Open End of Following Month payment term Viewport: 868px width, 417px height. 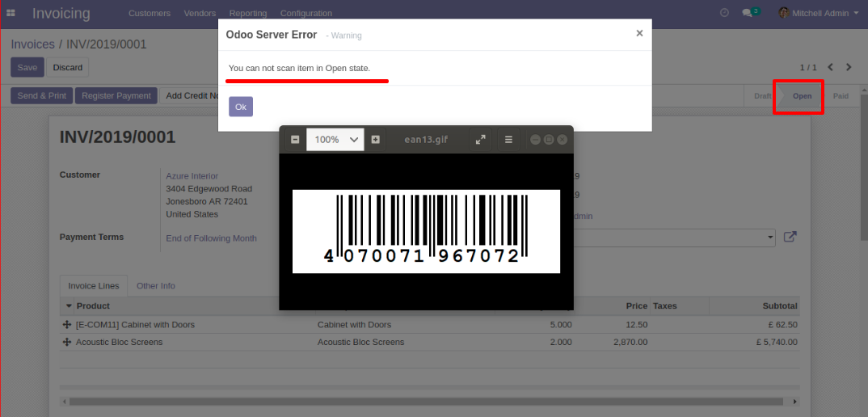click(212, 238)
